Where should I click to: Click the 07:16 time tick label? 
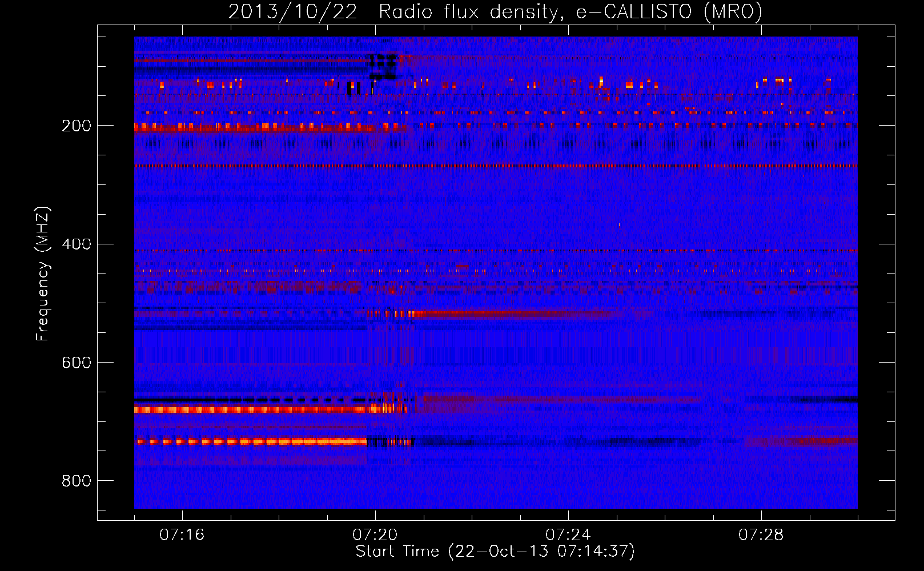tap(182, 534)
